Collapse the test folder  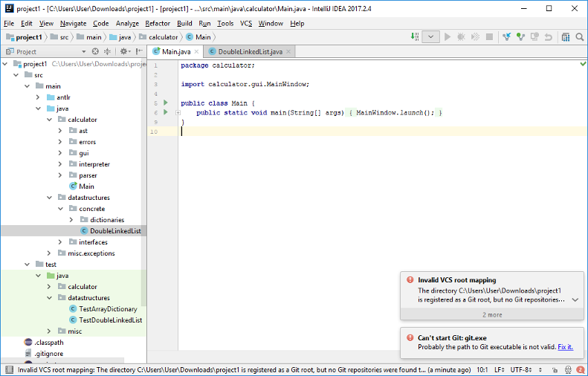27,265
